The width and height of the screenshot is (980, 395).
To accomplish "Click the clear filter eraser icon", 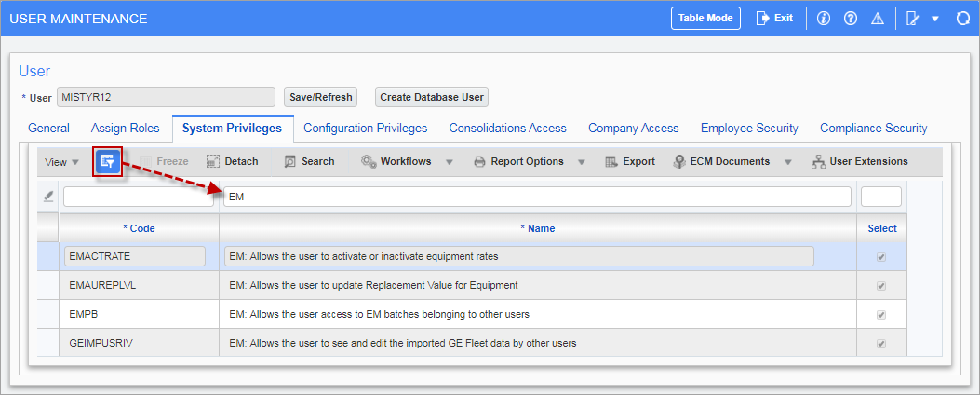I will (48, 196).
